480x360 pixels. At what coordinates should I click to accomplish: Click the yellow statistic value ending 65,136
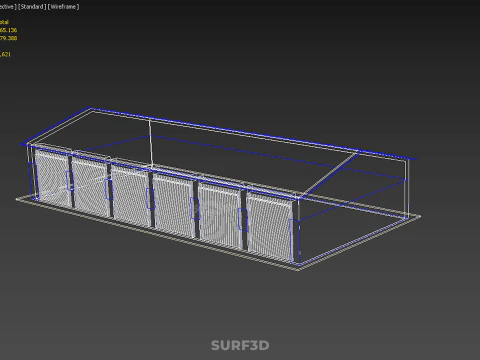pos(8,30)
